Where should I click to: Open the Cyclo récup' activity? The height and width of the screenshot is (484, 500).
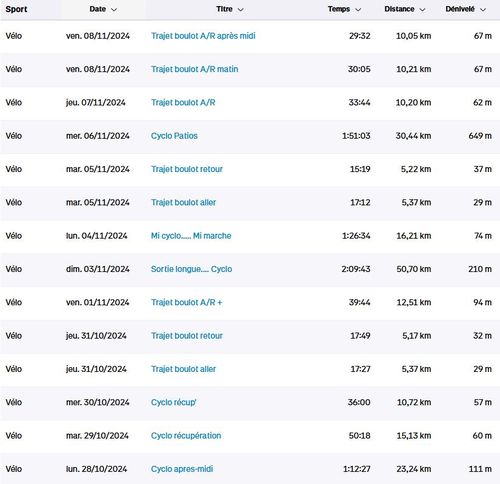pyautogui.click(x=173, y=402)
